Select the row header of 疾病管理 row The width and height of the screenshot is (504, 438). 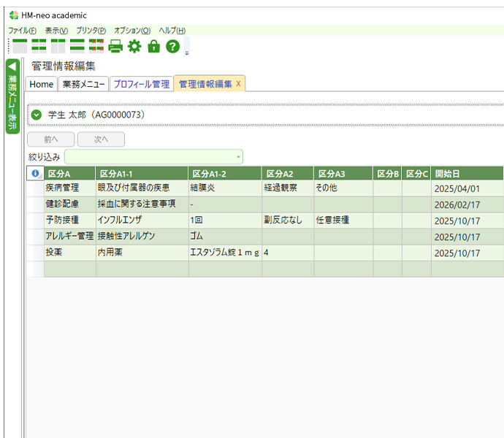pyautogui.click(x=35, y=188)
